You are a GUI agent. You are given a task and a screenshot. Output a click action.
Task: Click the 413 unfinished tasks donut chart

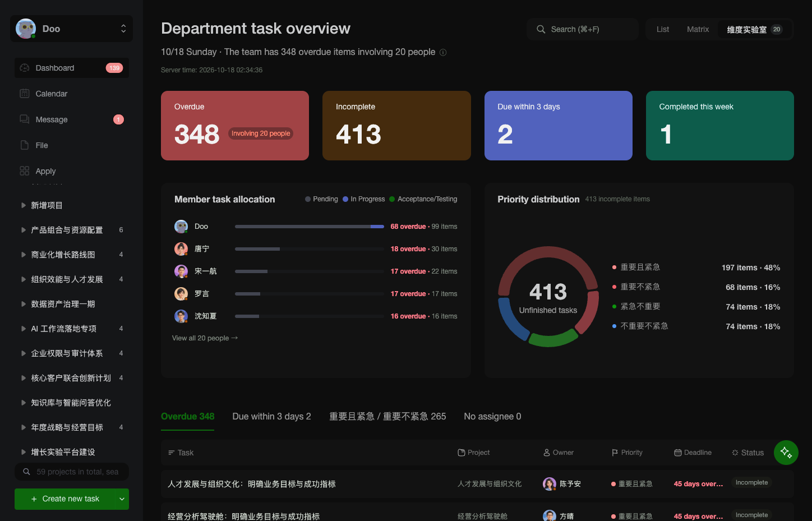(548, 297)
